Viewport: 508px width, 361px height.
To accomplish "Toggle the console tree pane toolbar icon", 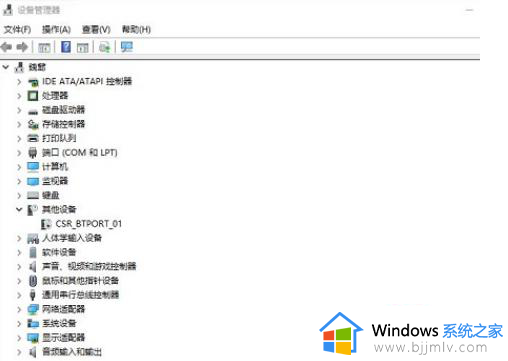I will (44, 47).
